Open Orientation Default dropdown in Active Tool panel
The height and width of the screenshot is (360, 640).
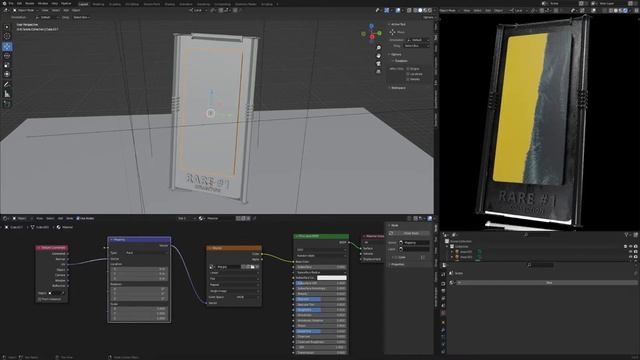pyautogui.click(x=418, y=40)
